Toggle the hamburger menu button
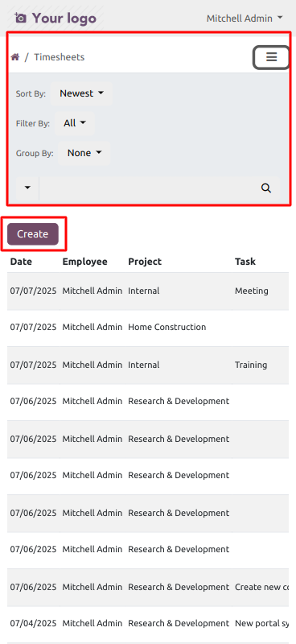The width and height of the screenshot is (296, 644). (271, 57)
